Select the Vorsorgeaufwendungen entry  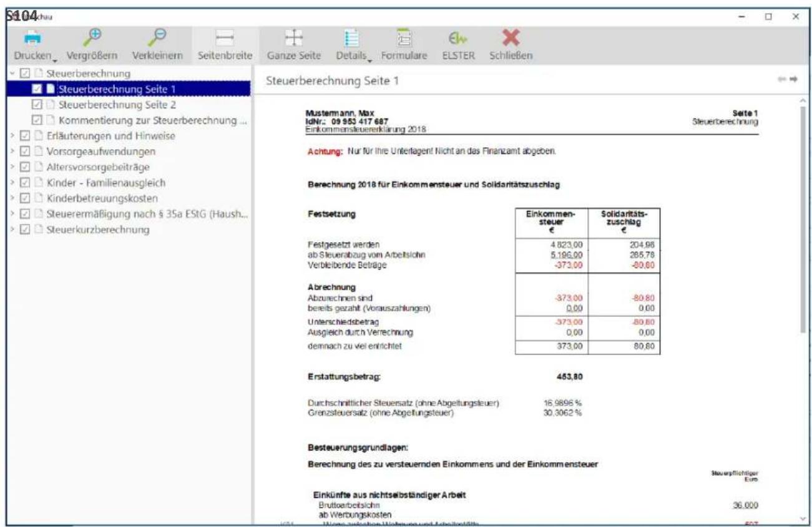101,151
